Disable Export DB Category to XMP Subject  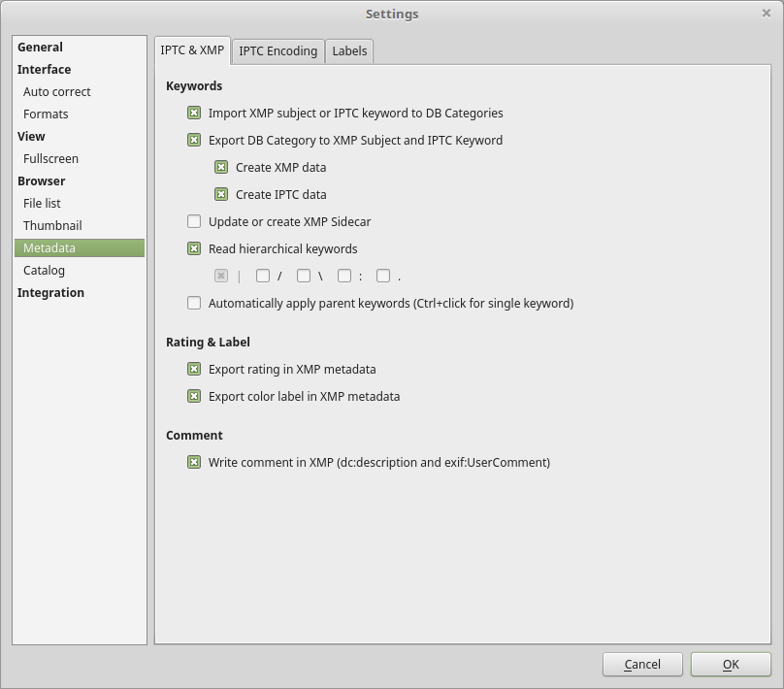pyautogui.click(x=194, y=141)
